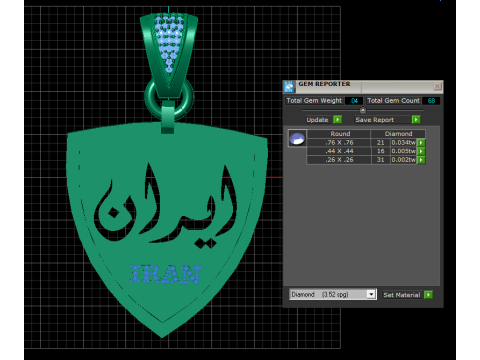Click the green Update arrow button
The image size is (480, 360).
point(338,119)
